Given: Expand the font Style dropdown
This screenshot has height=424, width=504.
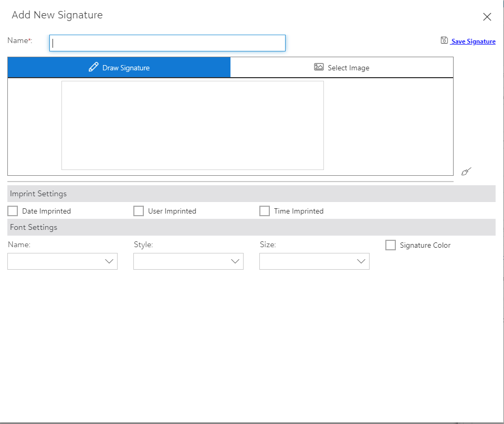Looking at the screenshot, I should 188,261.
